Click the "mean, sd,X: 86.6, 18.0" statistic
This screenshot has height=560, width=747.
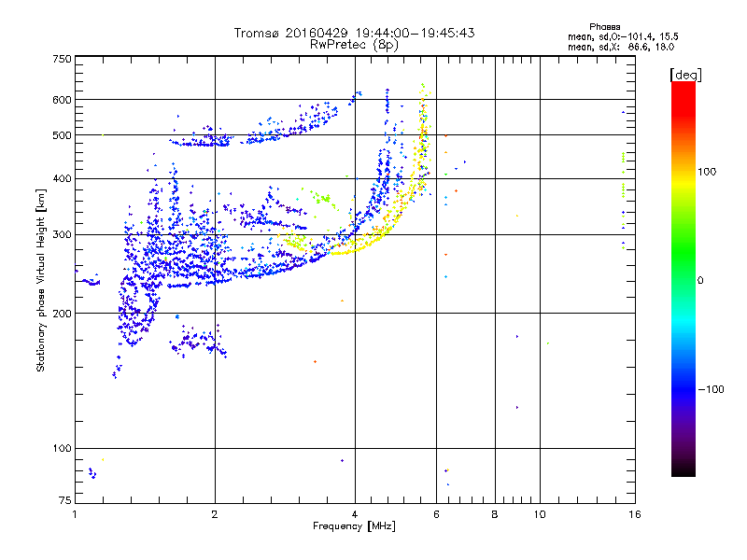pos(621,47)
